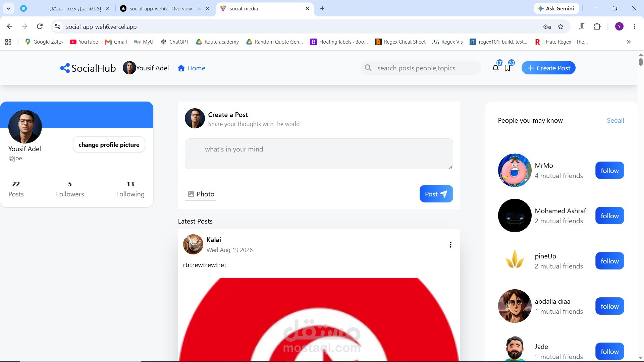Open the Route academy bookmark
Screen dimensions: 644x362
pyautogui.click(x=218, y=42)
